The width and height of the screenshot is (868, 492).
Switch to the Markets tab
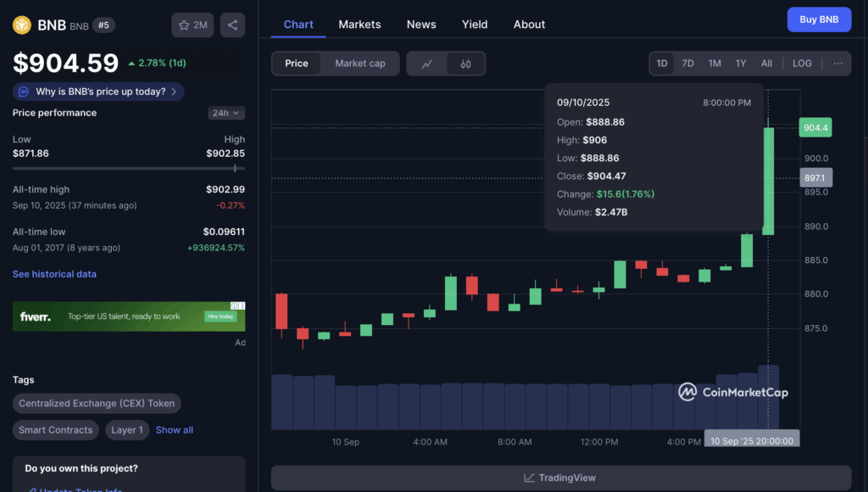[359, 25]
